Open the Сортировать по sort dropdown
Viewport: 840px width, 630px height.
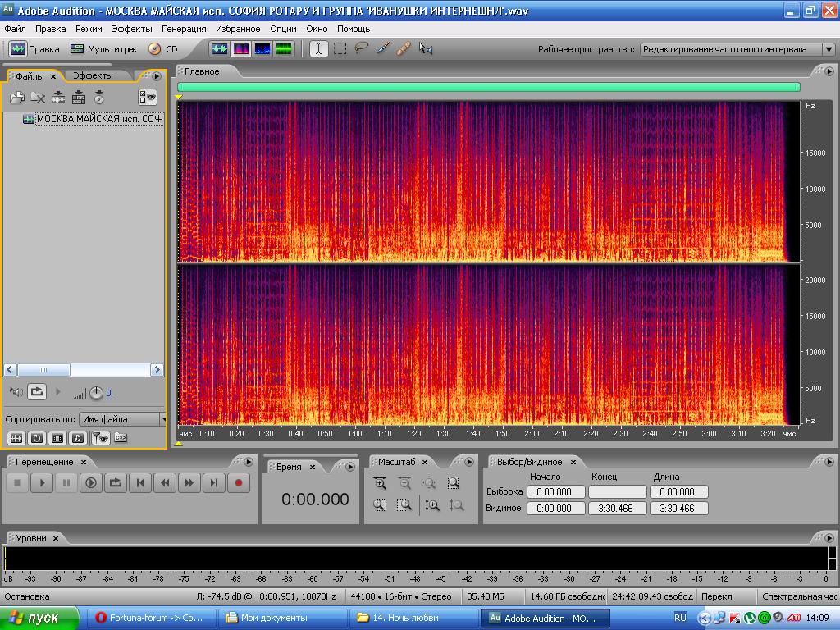point(123,419)
